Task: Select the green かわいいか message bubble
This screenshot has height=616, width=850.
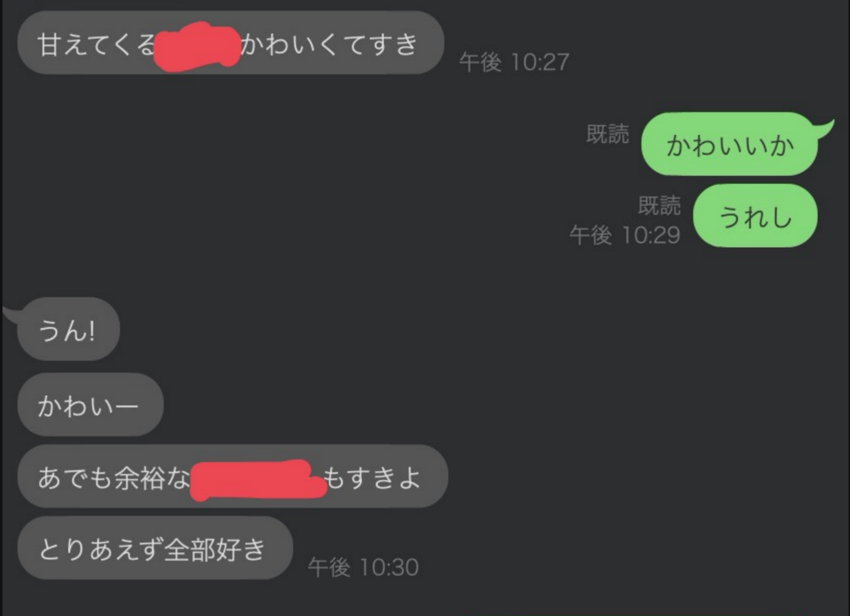Action: (x=729, y=144)
